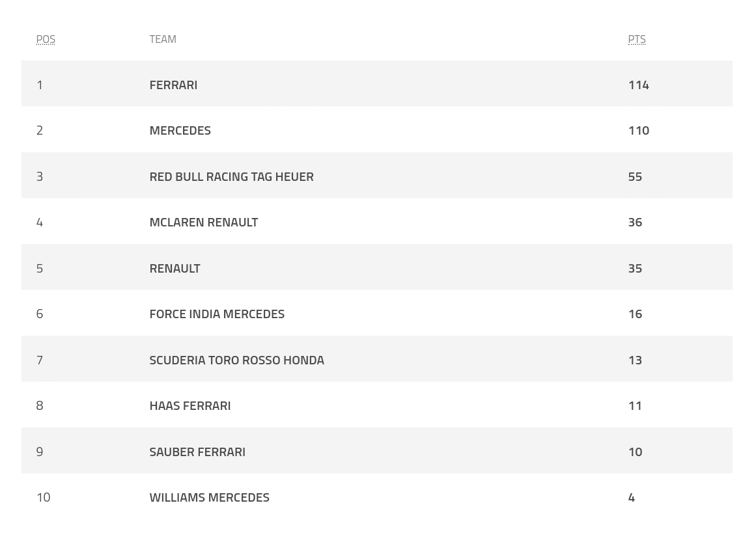Viewport: 756px width, 542px height.
Task: Click Williams Mercedes team name
Action: pyautogui.click(x=209, y=497)
